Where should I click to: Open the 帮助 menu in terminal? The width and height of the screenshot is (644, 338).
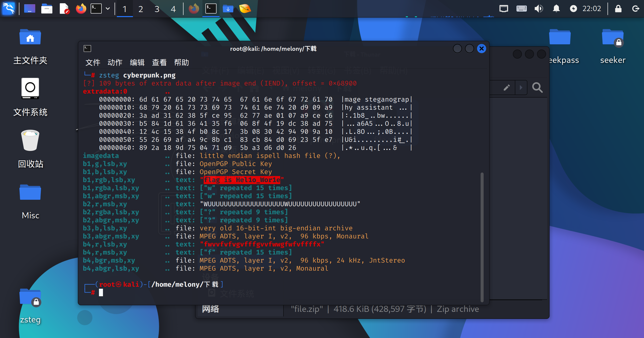click(181, 62)
